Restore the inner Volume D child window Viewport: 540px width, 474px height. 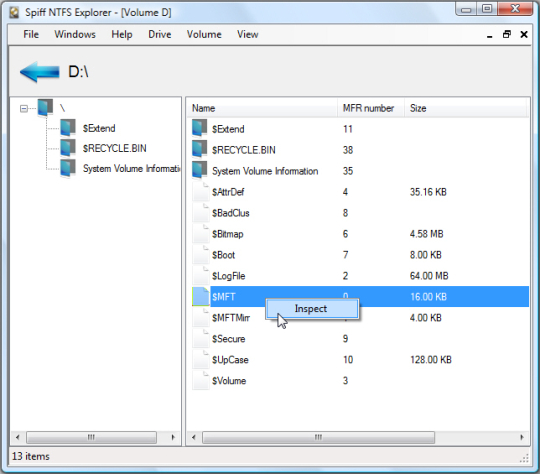click(507, 34)
